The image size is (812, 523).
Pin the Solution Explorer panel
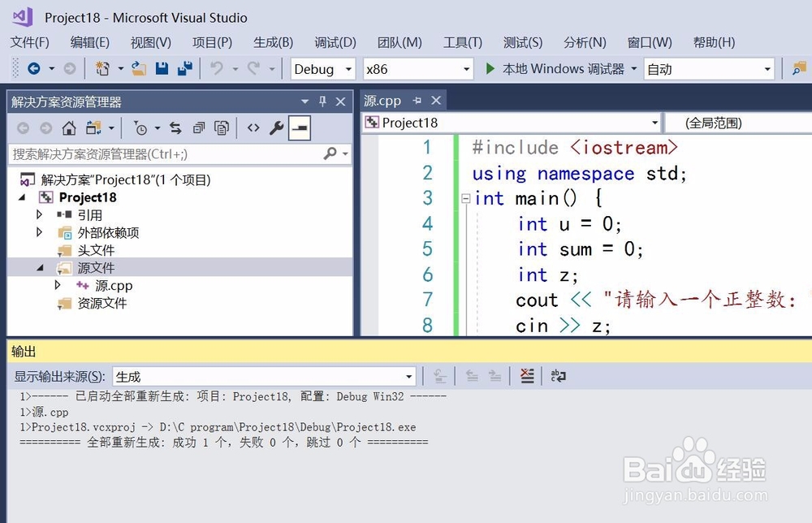pyautogui.click(x=322, y=102)
